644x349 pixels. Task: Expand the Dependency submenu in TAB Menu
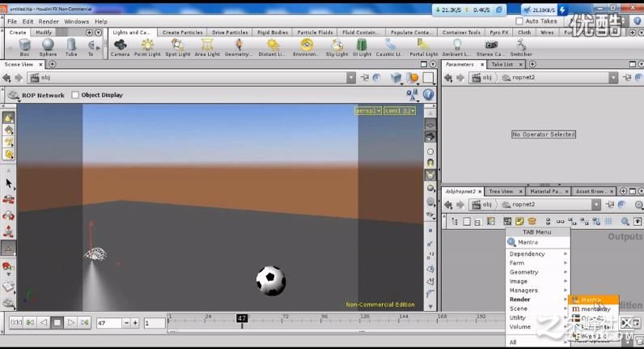pos(538,254)
